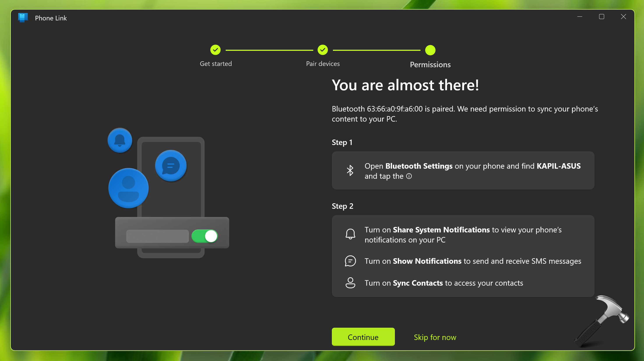Image resolution: width=644 pixels, height=361 pixels.
Task: Click the chat bubble icon beside Show Notifications
Action: (350, 261)
